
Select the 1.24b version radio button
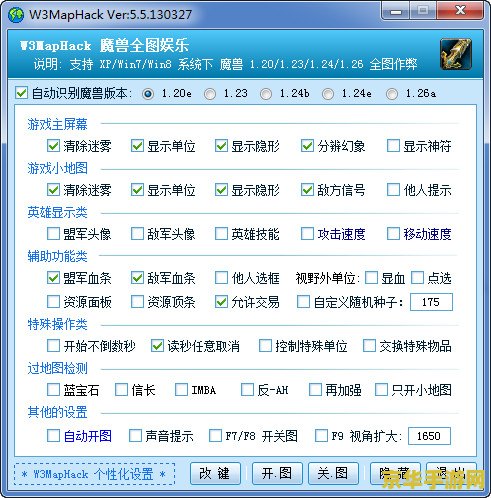(266, 94)
